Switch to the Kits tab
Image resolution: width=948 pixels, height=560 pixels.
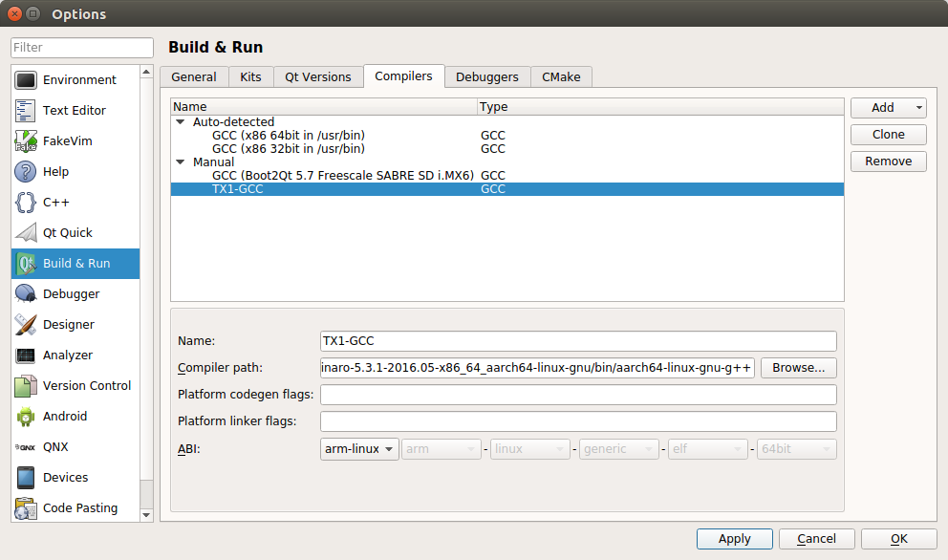click(250, 77)
